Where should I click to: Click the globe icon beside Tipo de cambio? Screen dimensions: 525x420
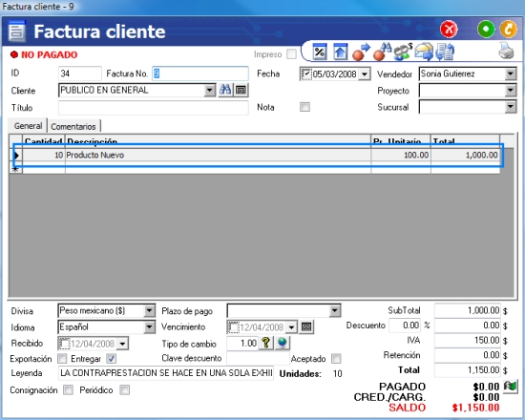pos(283,343)
